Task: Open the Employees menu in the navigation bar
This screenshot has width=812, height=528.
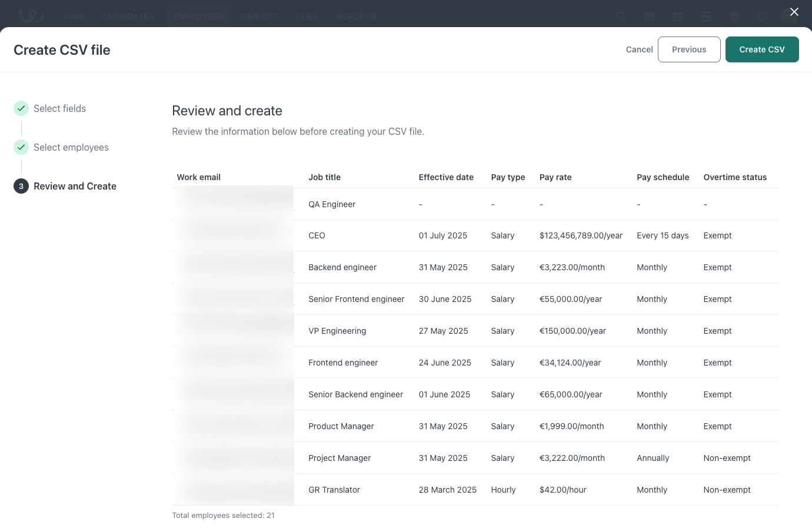Action: coord(198,16)
